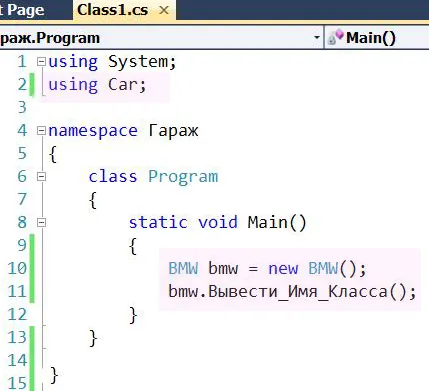Click the 'using' keyword on line 1
The image size is (429, 391).
click(73, 62)
